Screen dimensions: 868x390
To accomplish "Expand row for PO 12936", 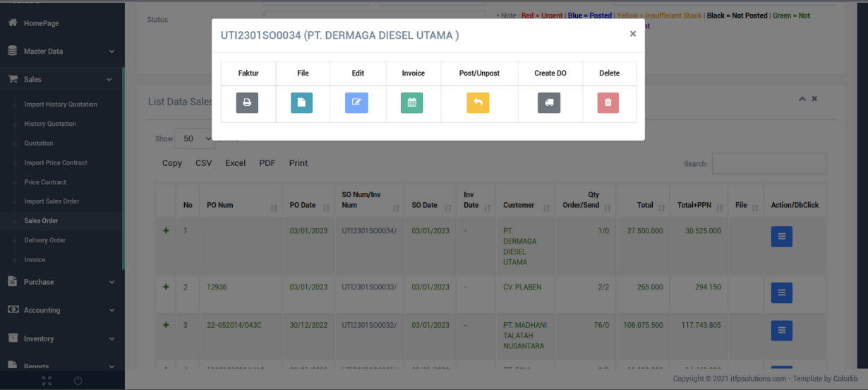I will pyautogui.click(x=167, y=287).
